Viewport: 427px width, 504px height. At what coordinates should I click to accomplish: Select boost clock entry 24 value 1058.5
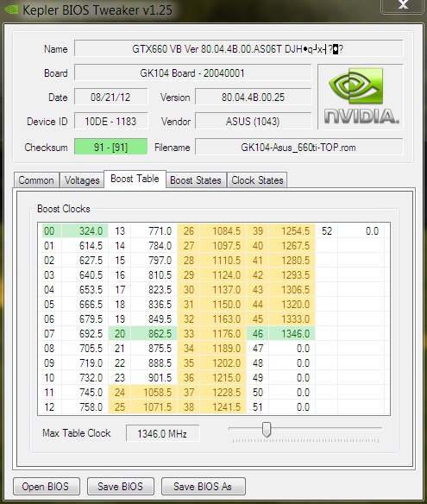pos(154,392)
